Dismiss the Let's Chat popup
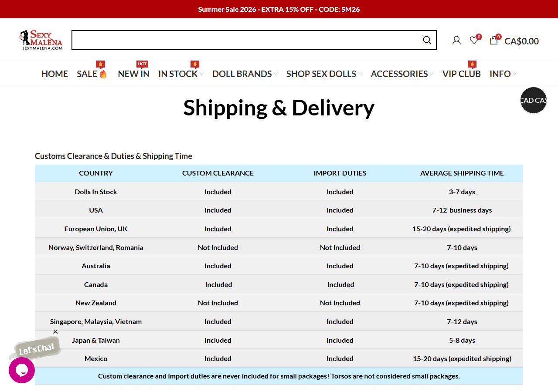 click(x=55, y=332)
